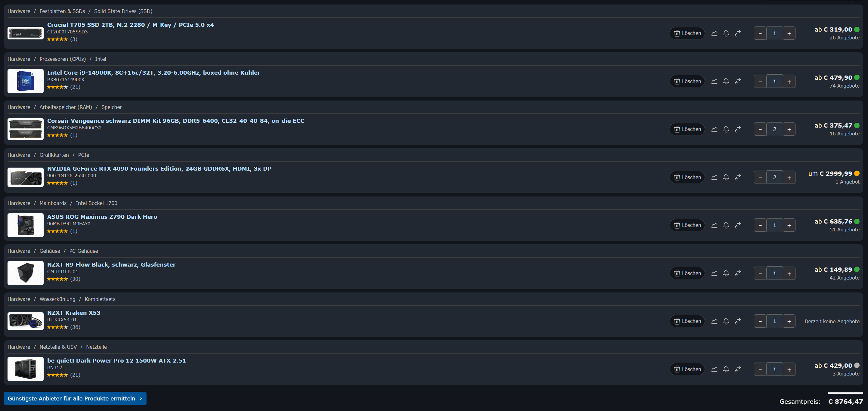Click Günstigste Anbieter für alle Produkte ermitteln
This screenshot has height=411, width=868.
75,399
